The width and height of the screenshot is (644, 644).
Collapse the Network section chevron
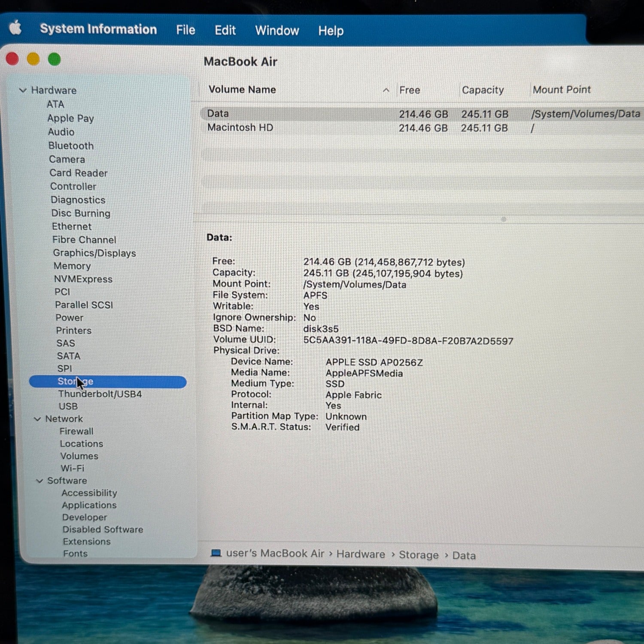[x=37, y=419]
